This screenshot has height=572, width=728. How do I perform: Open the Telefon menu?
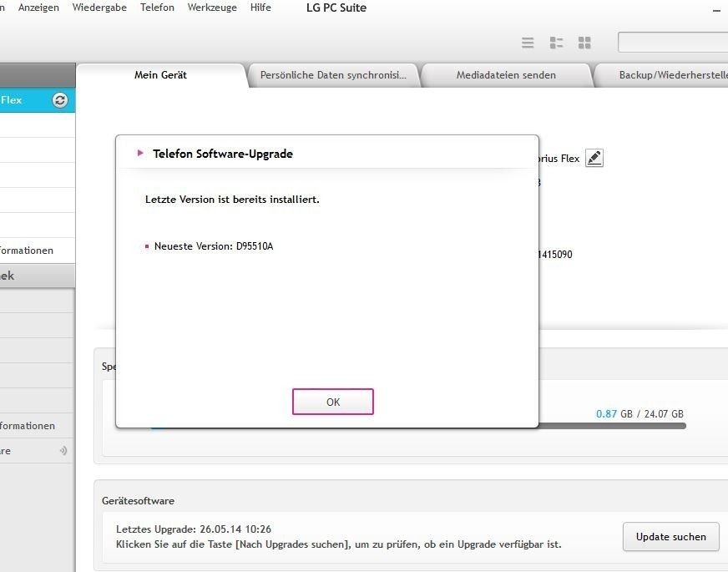158,8
